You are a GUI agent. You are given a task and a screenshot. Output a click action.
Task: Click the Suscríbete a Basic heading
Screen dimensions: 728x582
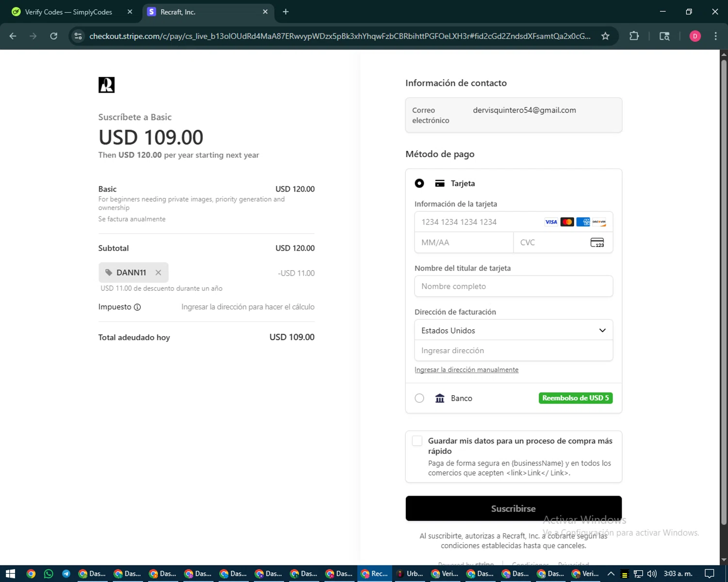[x=135, y=117]
